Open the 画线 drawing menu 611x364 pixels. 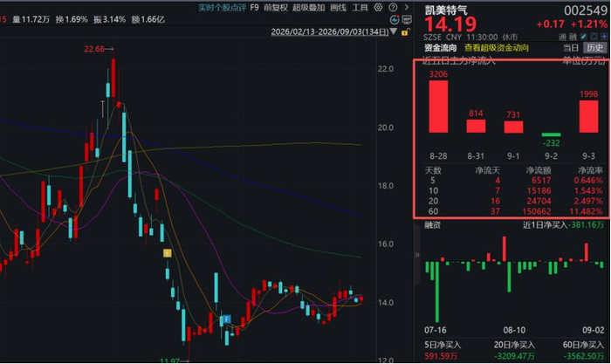coord(339,8)
